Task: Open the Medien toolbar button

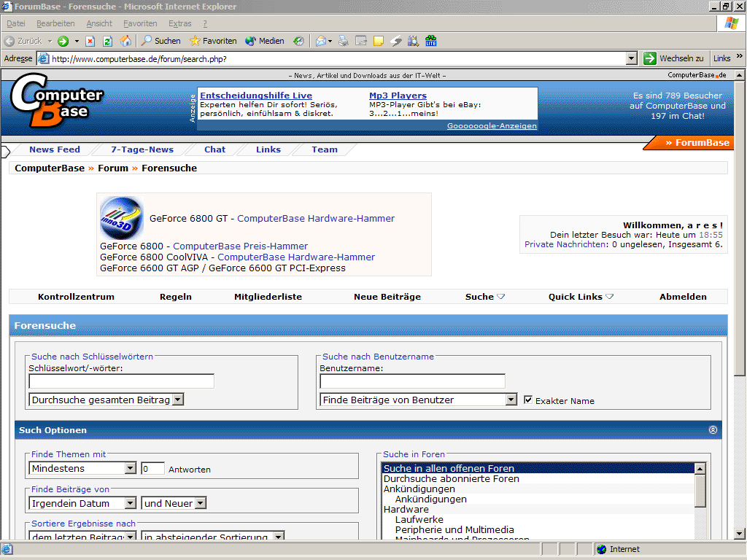Action: 264,41
